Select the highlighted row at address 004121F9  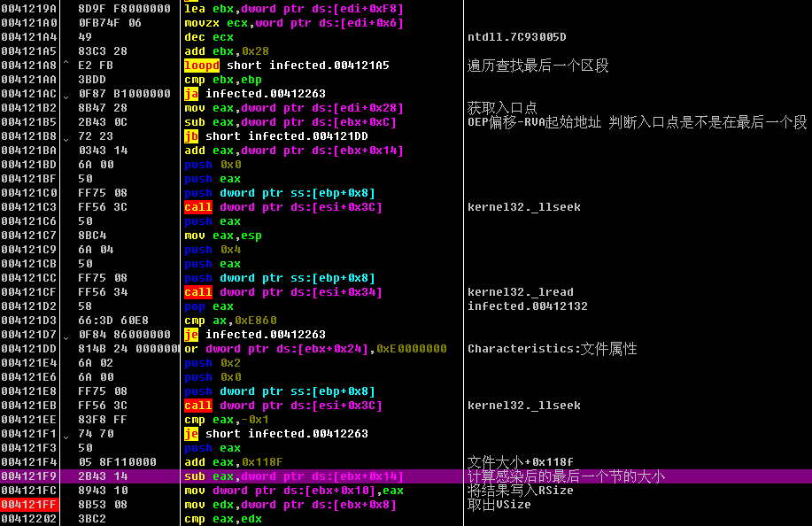pyautogui.click(x=266, y=476)
